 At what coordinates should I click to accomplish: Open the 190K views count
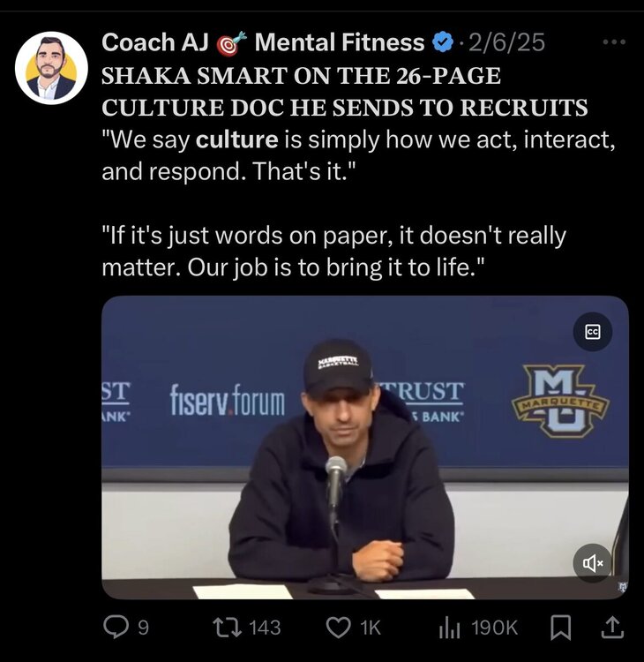click(495, 627)
